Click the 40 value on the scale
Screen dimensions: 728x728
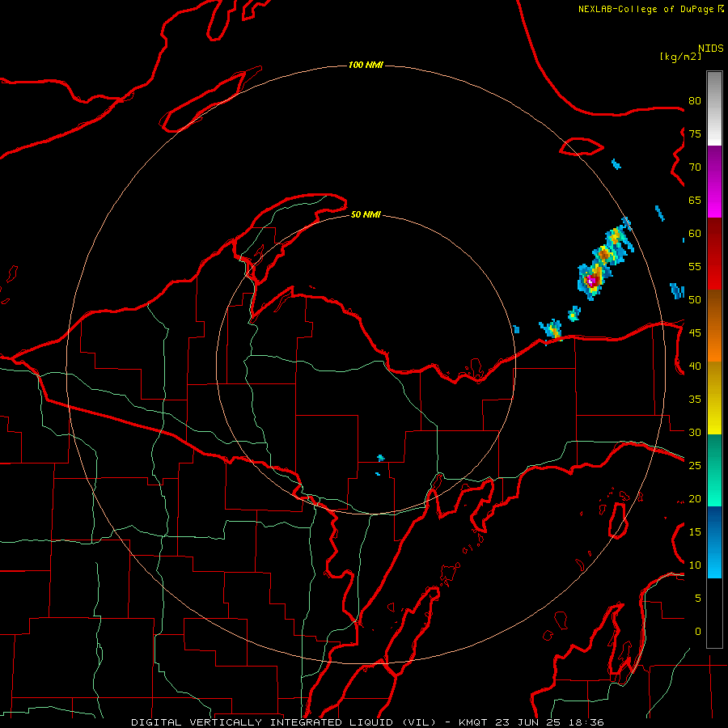(695, 366)
